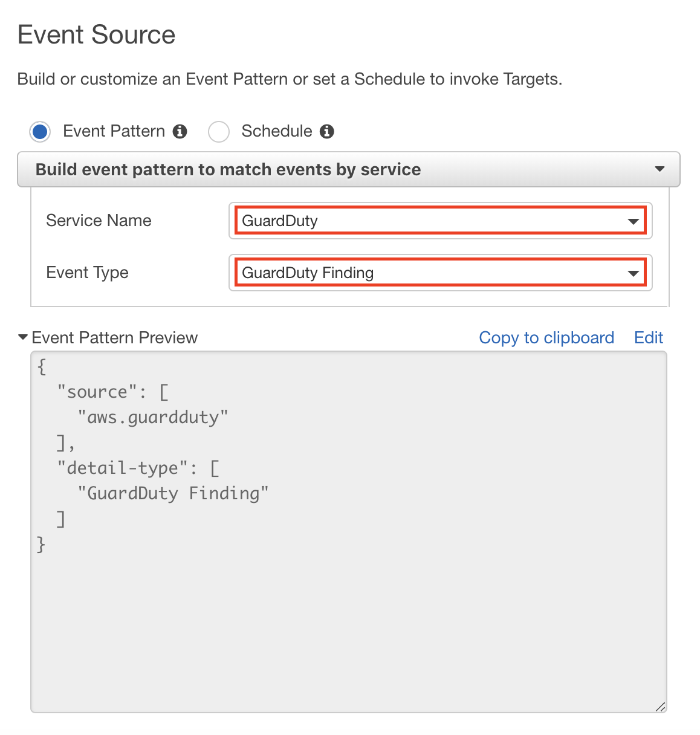Click the Event Type label
Viewport: 700px width, 735px height.
tap(87, 273)
